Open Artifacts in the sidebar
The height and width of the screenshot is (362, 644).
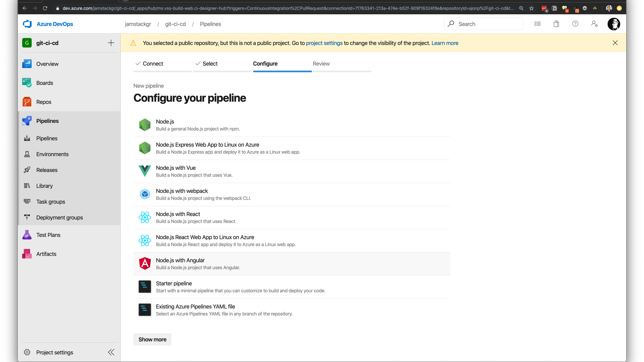[46, 254]
